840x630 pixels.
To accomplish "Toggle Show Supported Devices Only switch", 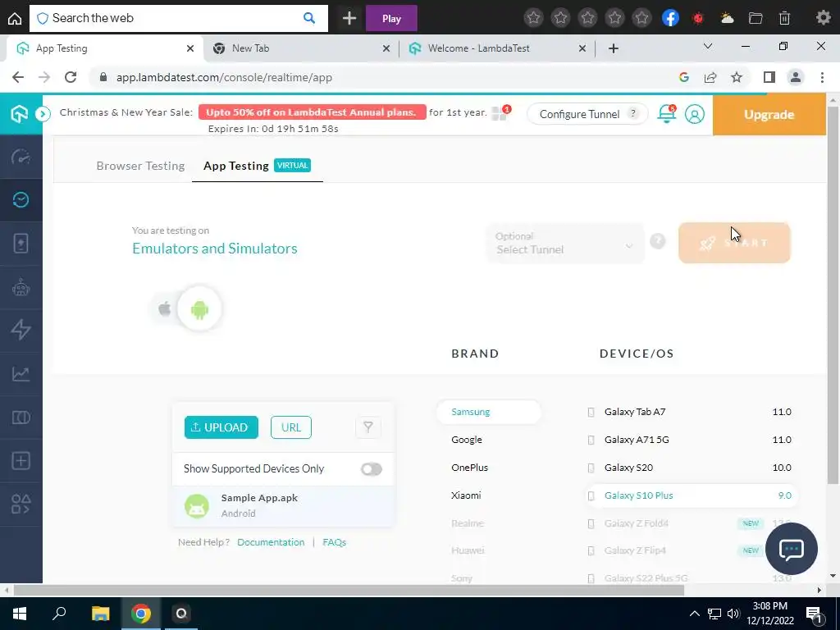I will (371, 469).
